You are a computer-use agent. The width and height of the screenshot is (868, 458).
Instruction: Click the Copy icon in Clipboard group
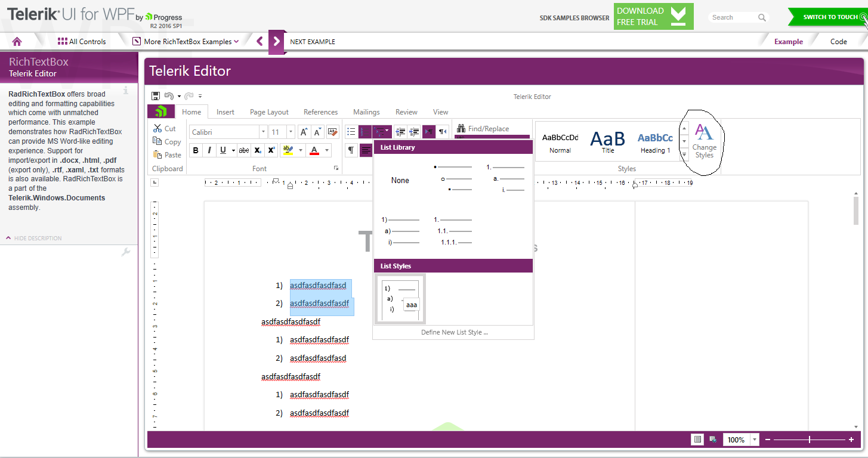point(157,141)
